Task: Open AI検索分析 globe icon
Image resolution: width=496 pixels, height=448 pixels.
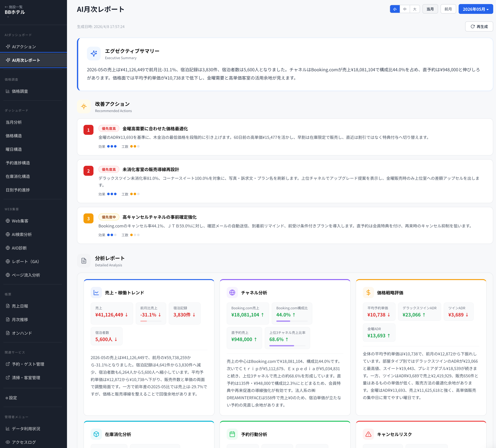Action: [8, 234]
